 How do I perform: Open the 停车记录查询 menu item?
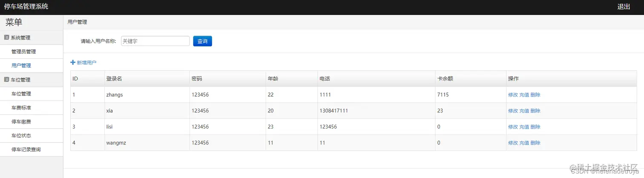(x=32, y=149)
